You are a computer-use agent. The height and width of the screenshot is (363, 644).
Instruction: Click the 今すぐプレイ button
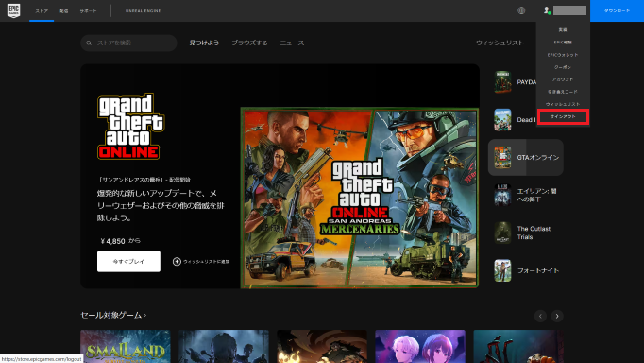click(128, 262)
